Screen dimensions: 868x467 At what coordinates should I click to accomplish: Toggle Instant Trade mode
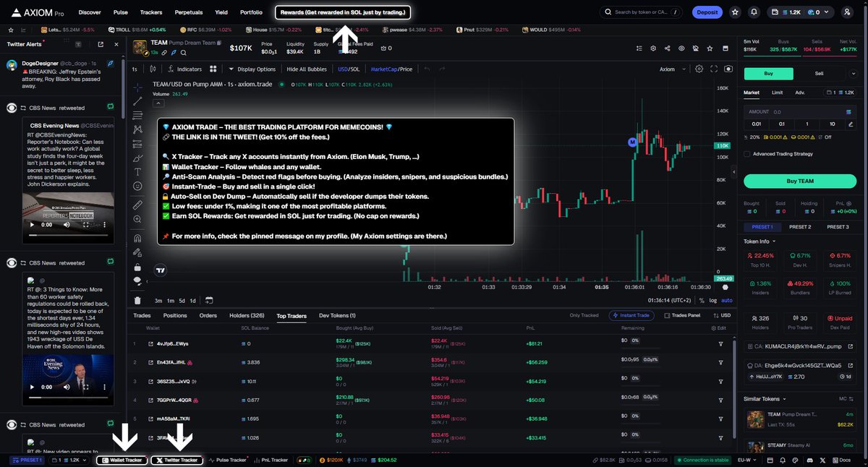pos(632,315)
